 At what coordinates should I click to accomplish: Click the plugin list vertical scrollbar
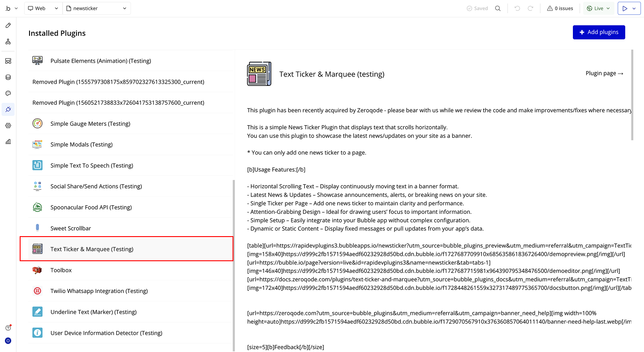233,266
